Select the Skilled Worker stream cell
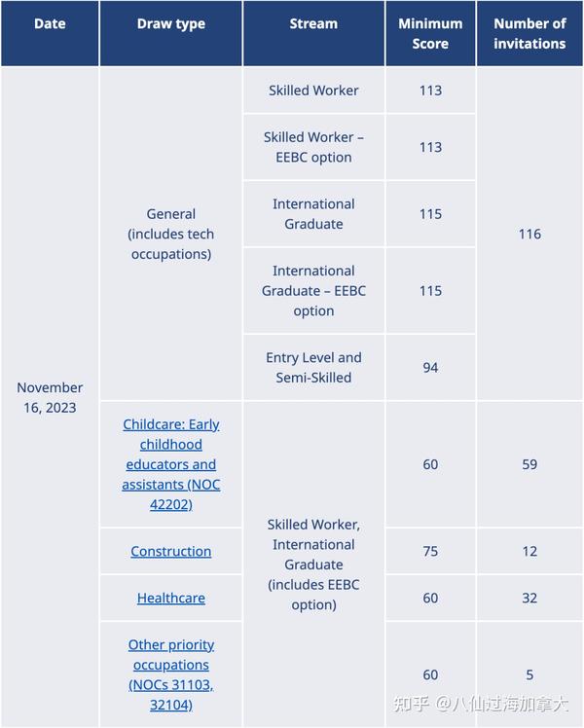The image size is (584, 728). (x=313, y=91)
